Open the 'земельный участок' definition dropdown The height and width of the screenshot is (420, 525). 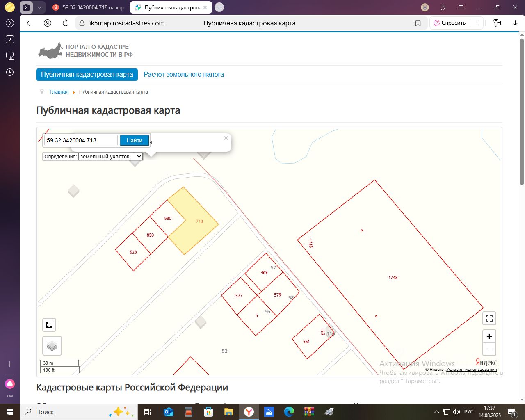110,157
